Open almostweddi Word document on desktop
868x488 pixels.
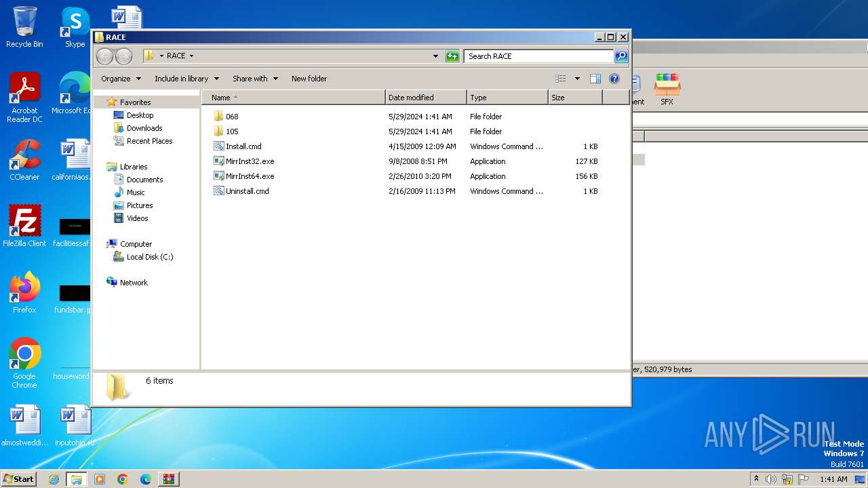pos(25,426)
